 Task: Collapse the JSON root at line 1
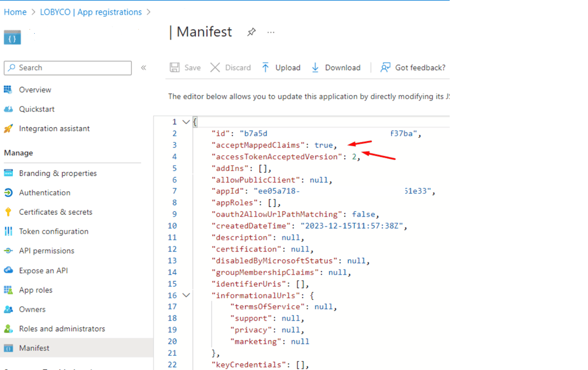[x=186, y=122]
